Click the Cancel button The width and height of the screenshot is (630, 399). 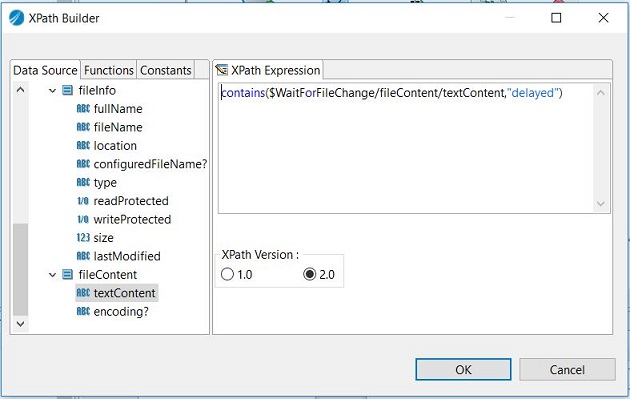point(567,369)
